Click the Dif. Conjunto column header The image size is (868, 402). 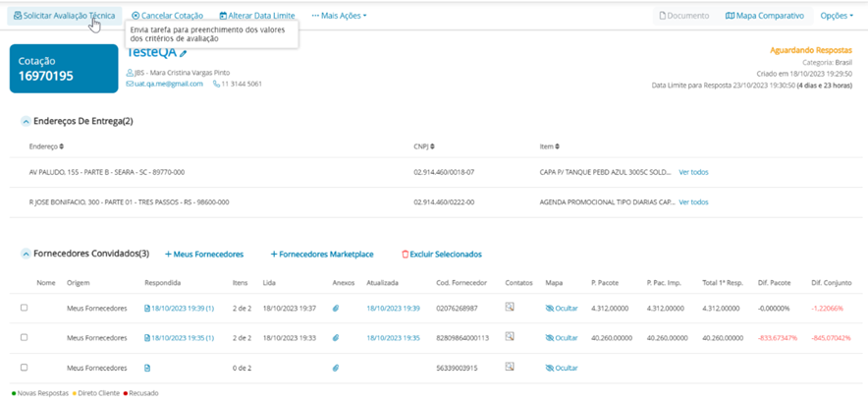832,283
